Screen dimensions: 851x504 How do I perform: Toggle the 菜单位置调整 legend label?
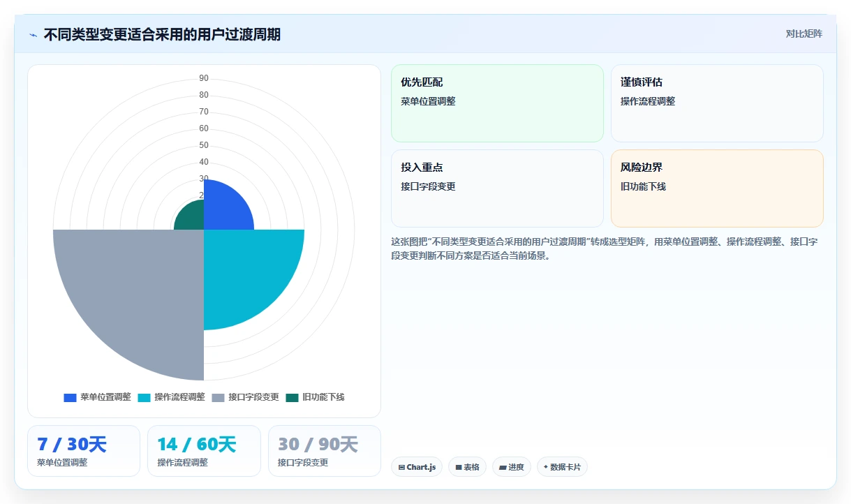(x=105, y=397)
